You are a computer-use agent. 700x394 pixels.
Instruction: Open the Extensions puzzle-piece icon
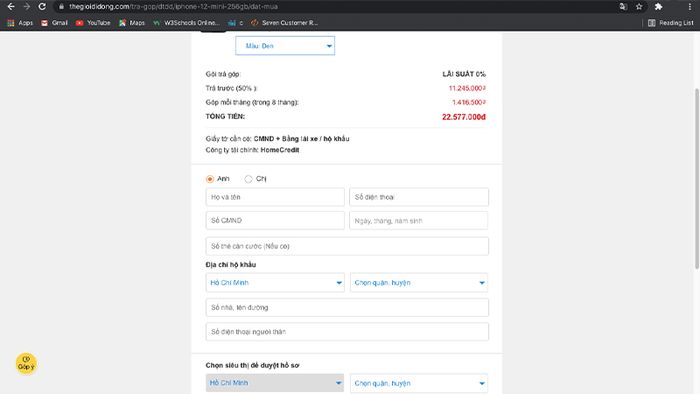point(658,7)
